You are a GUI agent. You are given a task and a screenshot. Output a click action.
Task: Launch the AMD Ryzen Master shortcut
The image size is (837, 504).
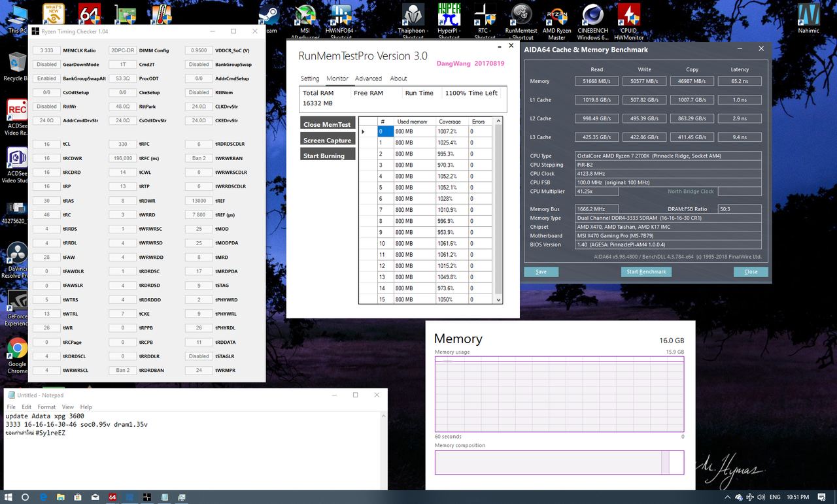tap(557, 22)
